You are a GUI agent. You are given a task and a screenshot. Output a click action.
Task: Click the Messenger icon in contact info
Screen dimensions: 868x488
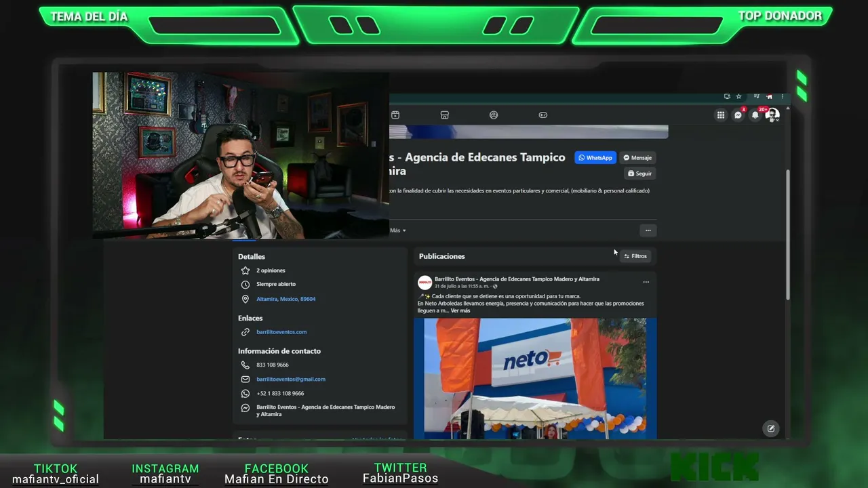coord(245,408)
